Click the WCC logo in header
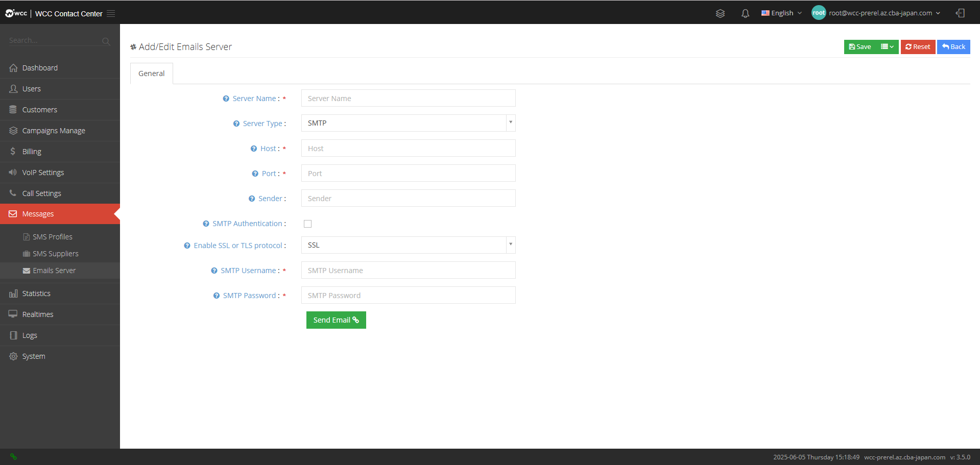980x465 pixels. [16, 13]
